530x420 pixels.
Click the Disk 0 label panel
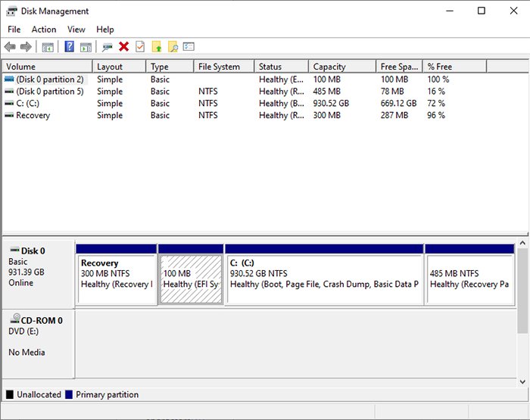[38, 272]
